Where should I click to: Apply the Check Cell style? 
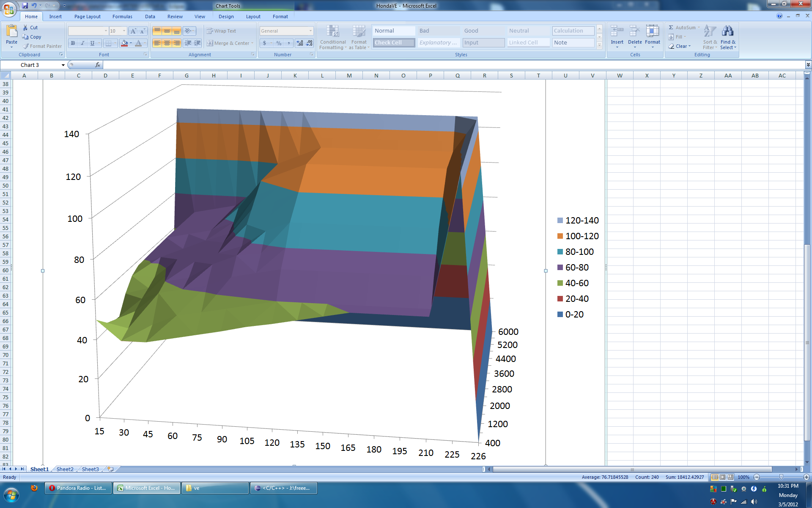coord(394,43)
